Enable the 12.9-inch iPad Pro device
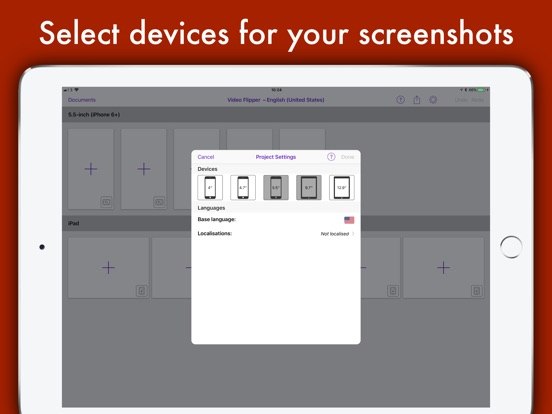The height and width of the screenshot is (414, 552). [342, 187]
